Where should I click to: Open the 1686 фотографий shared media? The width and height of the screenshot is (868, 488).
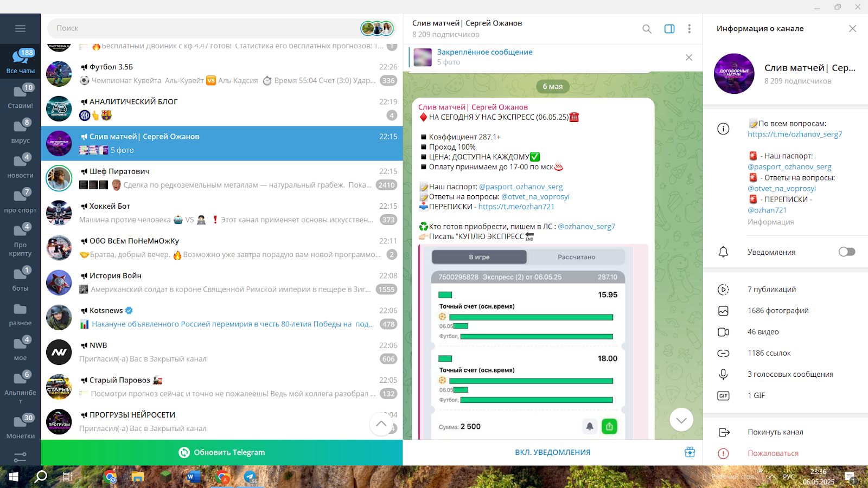pyautogui.click(x=777, y=311)
